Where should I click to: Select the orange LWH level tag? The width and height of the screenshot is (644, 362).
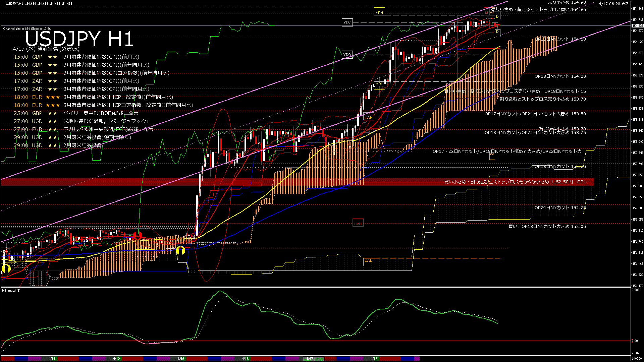369,118
